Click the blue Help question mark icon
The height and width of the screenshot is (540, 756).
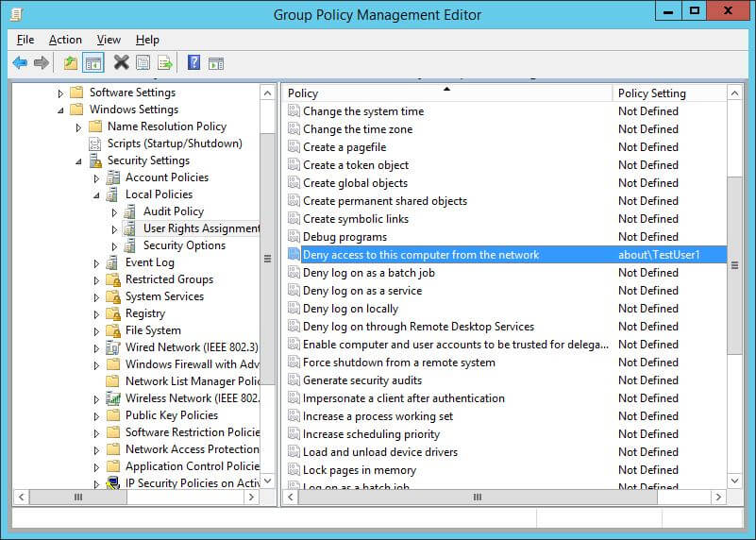click(x=193, y=62)
